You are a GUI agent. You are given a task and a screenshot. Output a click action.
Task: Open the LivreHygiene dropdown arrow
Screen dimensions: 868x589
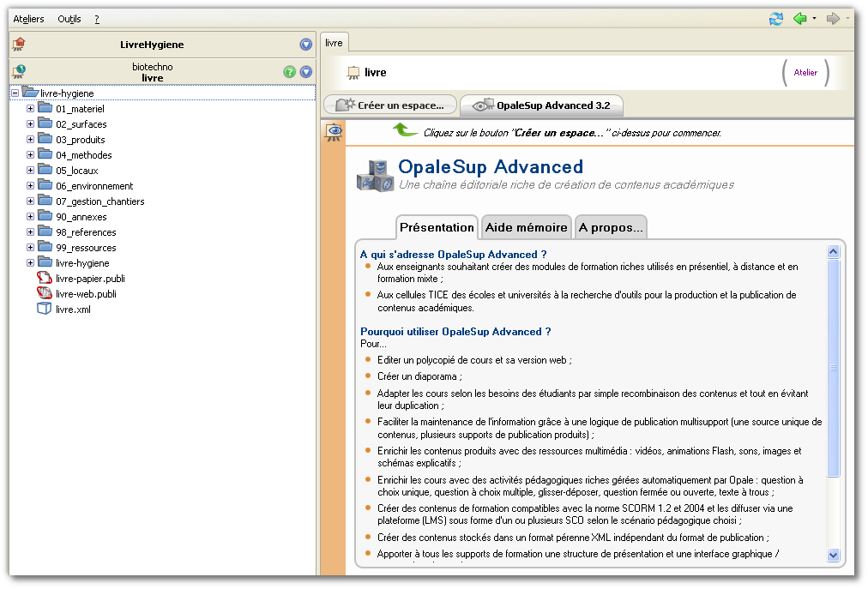tap(306, 45)
